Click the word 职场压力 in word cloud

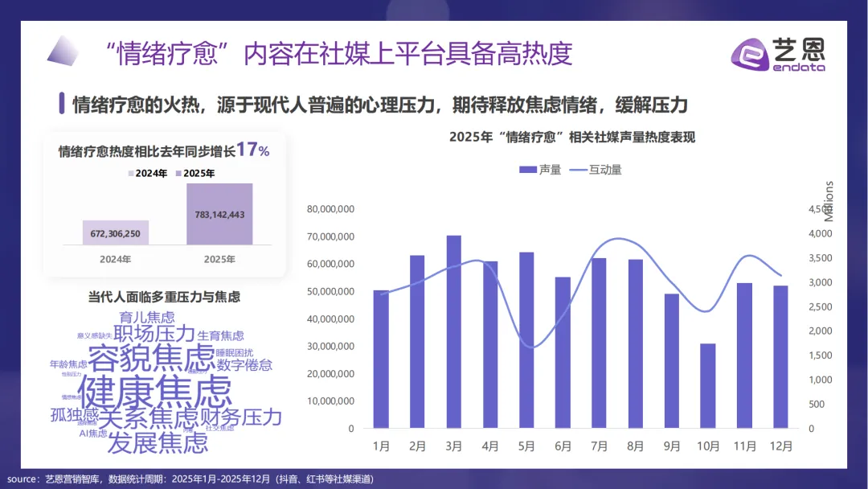click(154, 334)
